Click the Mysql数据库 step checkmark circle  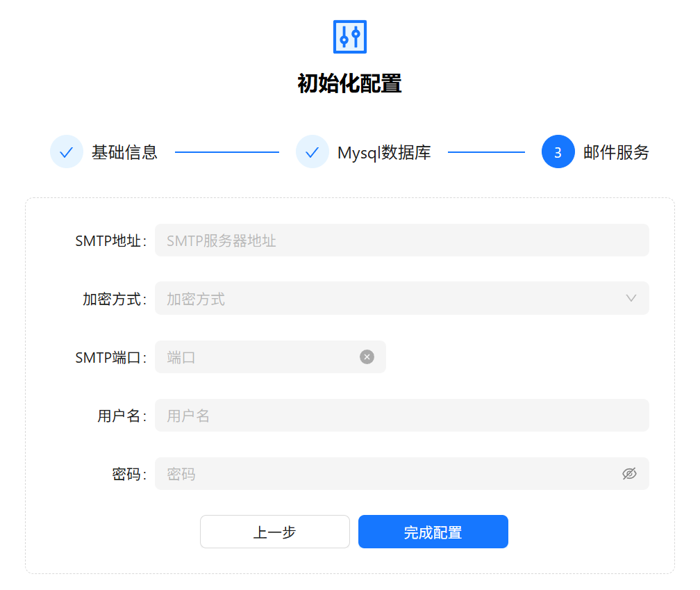pyautogui.click(x=312, y=151)
